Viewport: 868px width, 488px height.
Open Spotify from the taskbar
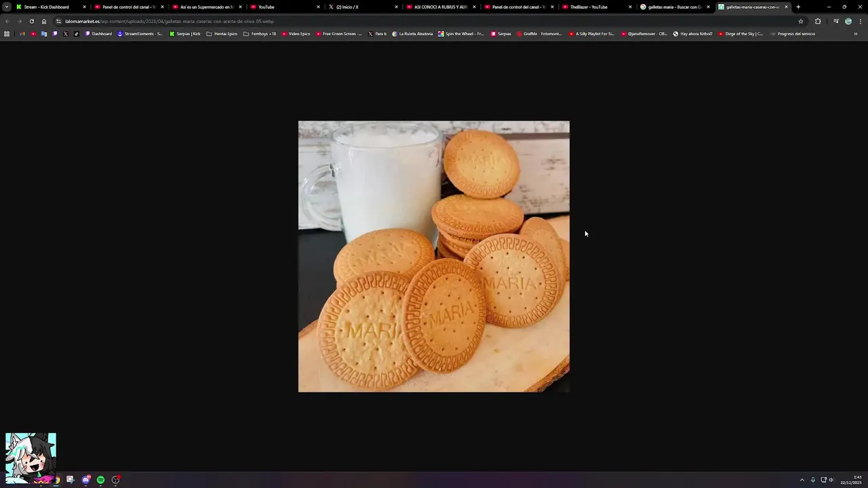click(100, 480)
